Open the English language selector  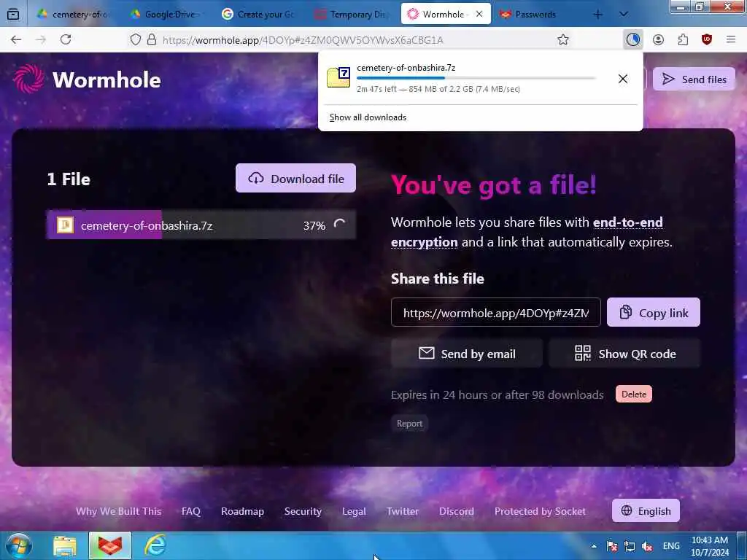[x=646, y=511]
